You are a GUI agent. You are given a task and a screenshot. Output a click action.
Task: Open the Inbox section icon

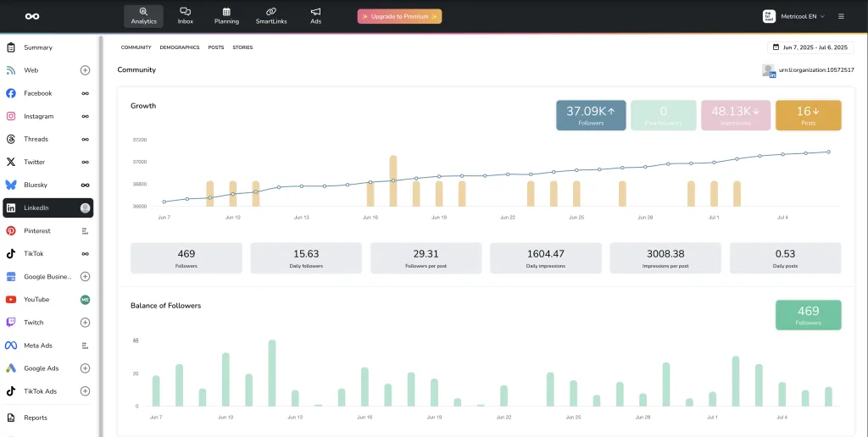coord(185,16)
